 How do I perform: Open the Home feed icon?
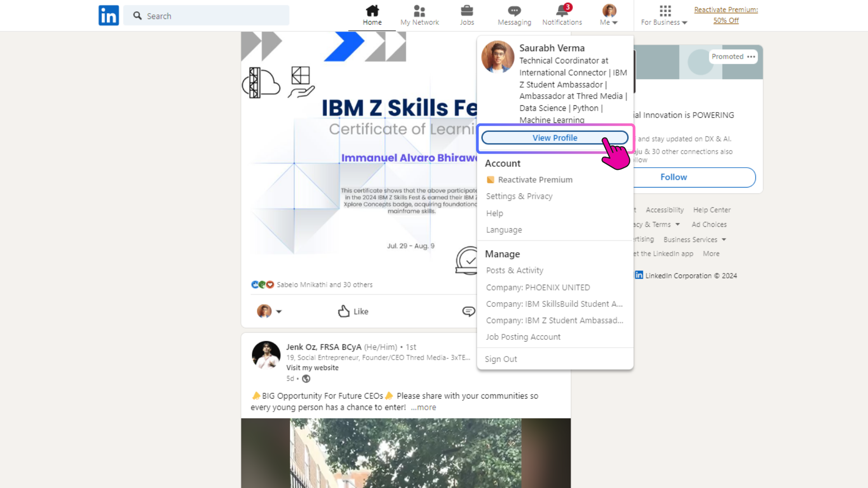click(x=372, y=11)
